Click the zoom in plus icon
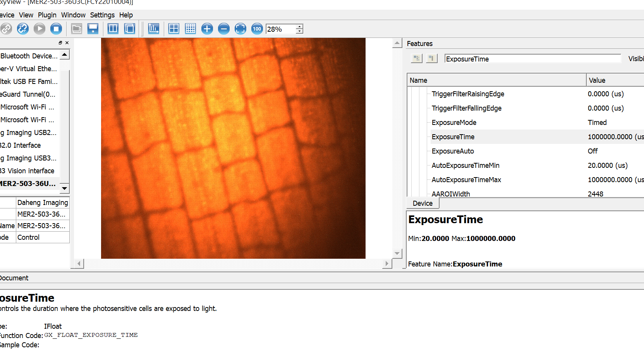644x350 pixels. [207, 29]
